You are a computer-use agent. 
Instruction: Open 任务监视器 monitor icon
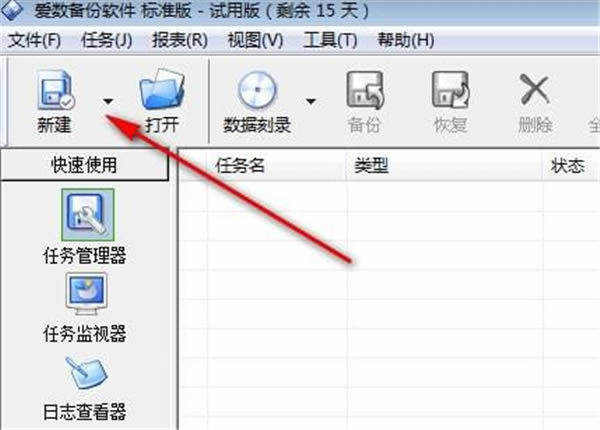click(x=86, y=294)
